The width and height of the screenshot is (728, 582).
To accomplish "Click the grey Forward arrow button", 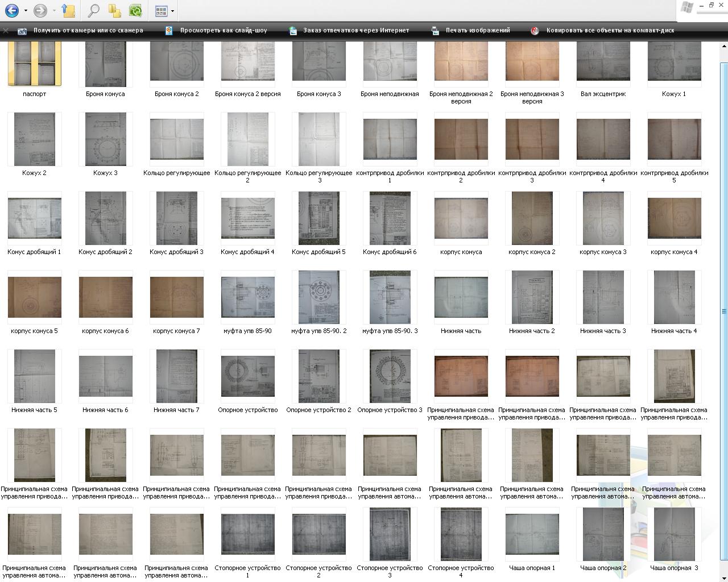I will pos(40,10).
